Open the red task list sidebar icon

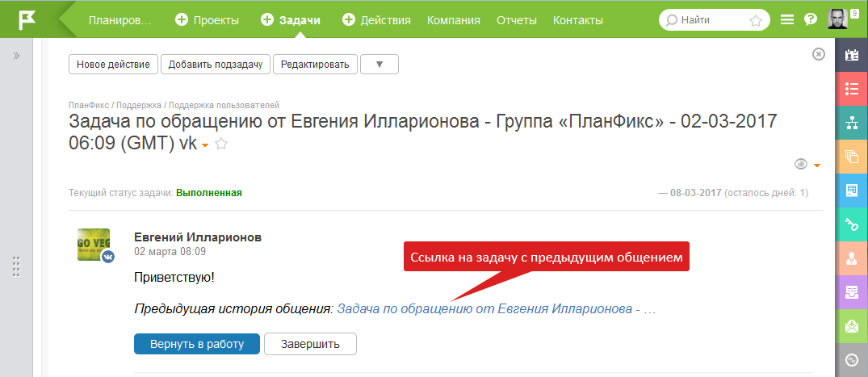pos(851,89)
